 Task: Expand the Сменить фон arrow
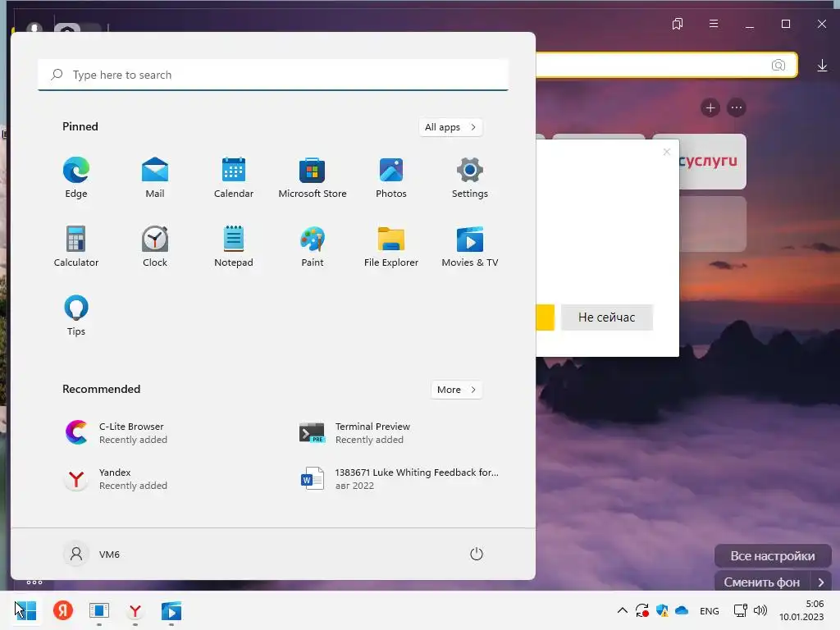(820, 582)
